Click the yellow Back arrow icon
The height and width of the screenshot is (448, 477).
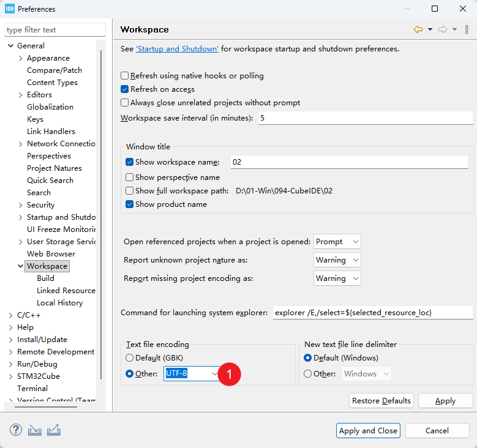[x=418, y=29]
